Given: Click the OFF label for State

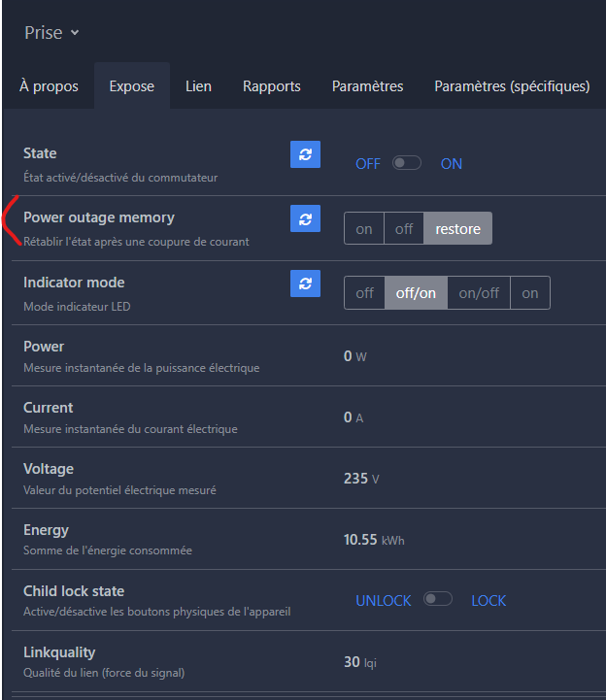Looking at the screenshot, I should pyautogui.click(x=368, y=164).
